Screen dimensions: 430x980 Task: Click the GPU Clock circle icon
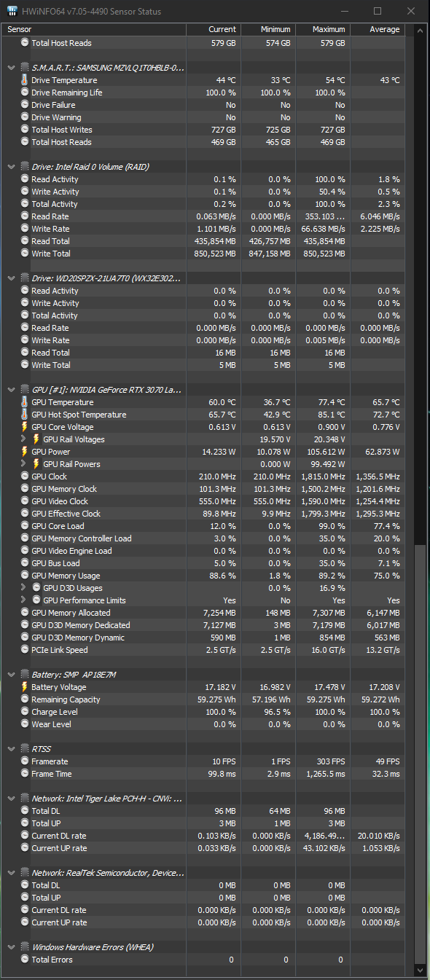pyautogui.click(x=25, y=477)
